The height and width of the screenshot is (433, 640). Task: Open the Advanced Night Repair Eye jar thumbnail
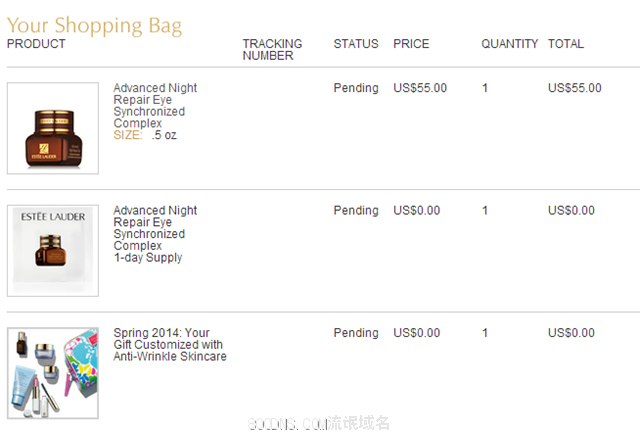point(53,128)
